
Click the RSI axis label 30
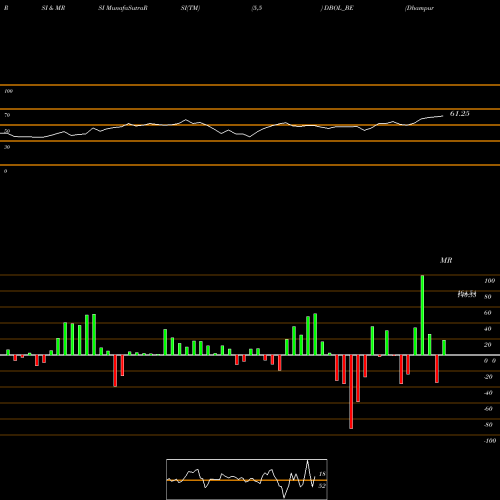pyautogui.click(x=7, y=147)
